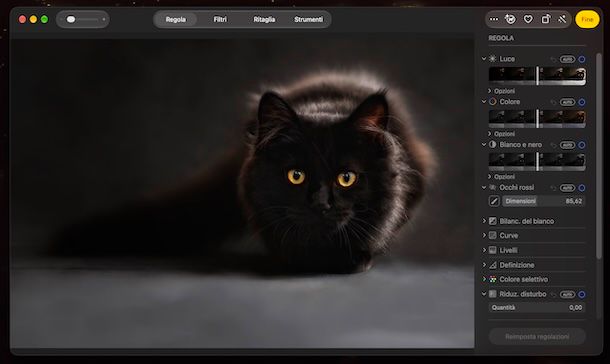Viewport: 610px width, 364px height.
Task: Open the ellipsis more-options menu
Action: [x=494, y=19]
